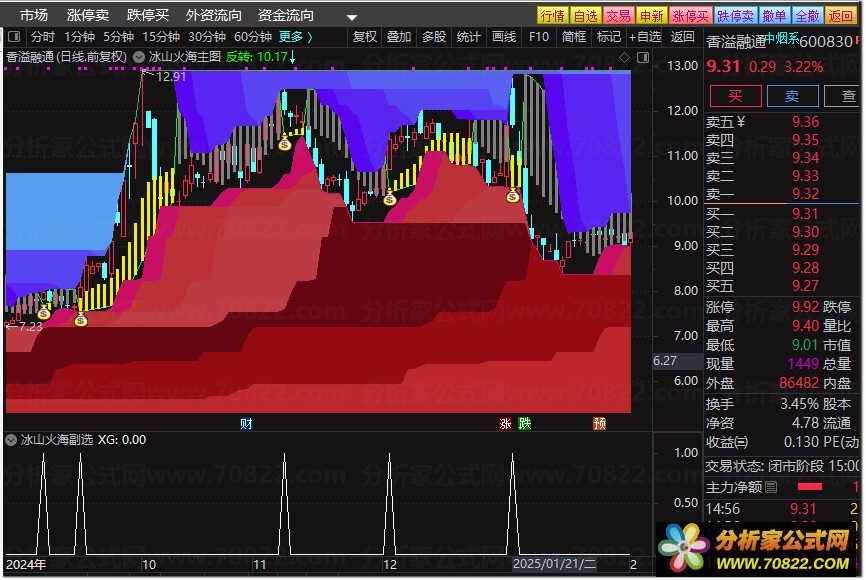Click the orange 返回 button
Screen dimensions: 866x580
841,15
